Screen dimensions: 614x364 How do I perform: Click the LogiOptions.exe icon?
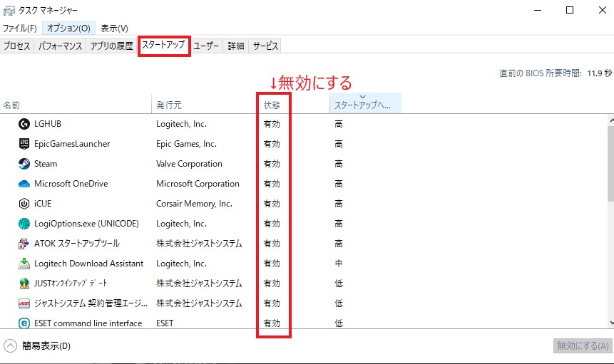pyautogui.click(x=24, y=224)
